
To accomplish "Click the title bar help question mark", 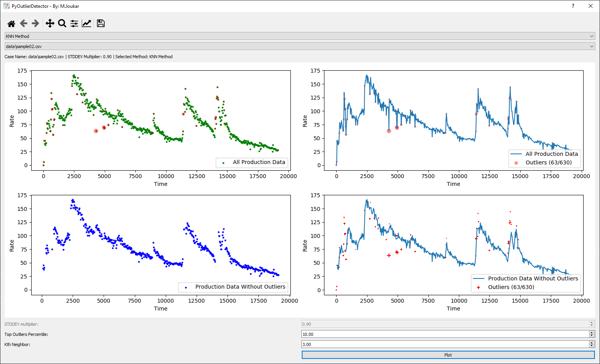I will click(x=573, y=6).
